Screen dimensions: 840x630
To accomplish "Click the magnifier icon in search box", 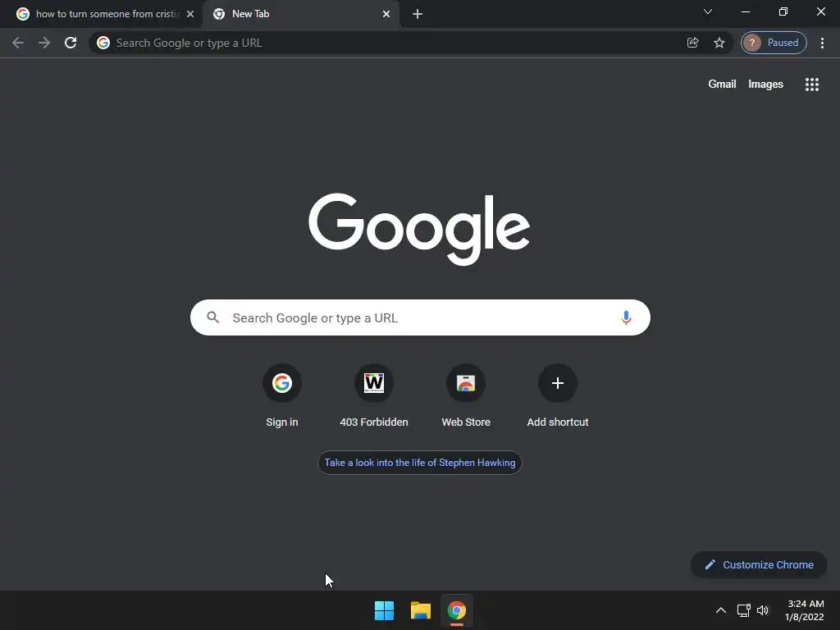I will click(212, 317).
